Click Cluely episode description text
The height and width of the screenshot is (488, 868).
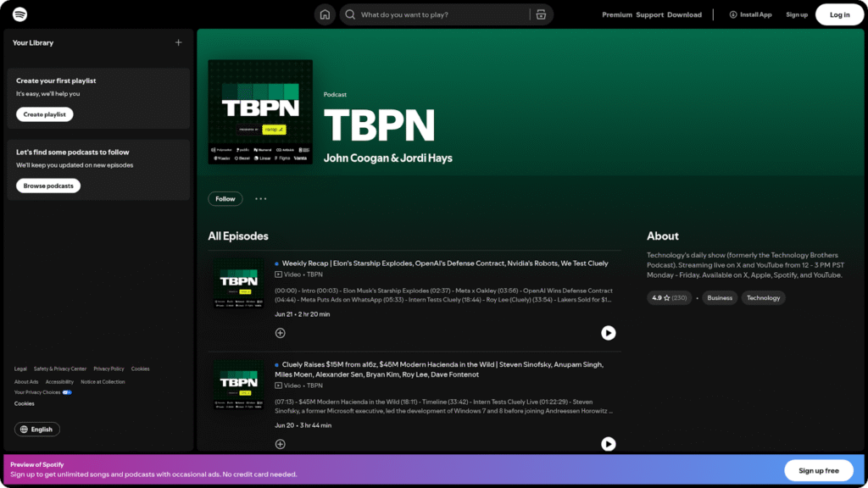pos(443,406)
